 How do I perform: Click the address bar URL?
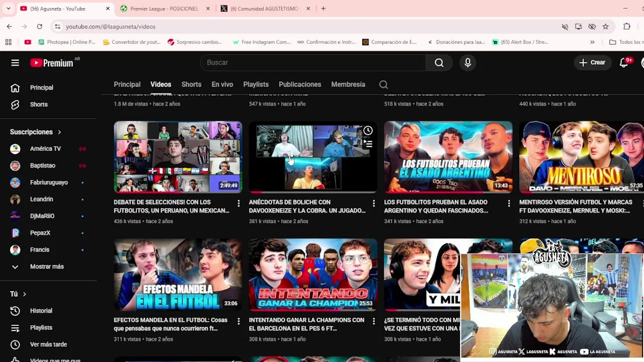tap(111, 27)
